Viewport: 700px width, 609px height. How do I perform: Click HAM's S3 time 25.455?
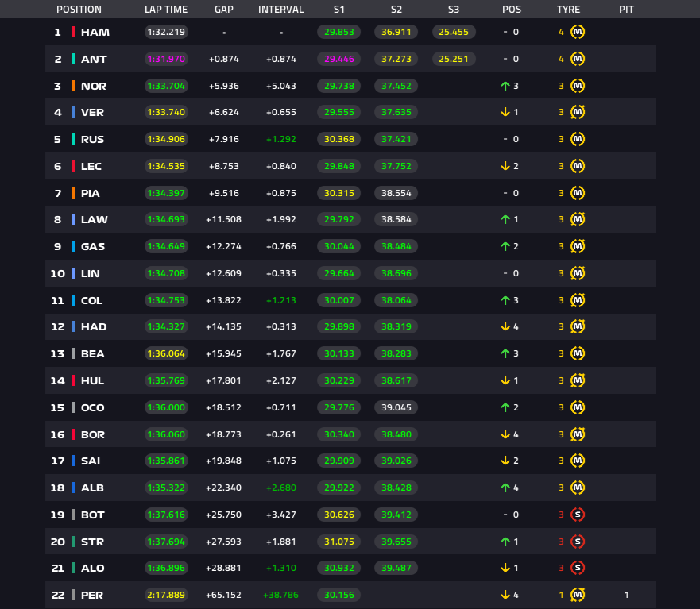pyautogui.click(x=454, y=32)
